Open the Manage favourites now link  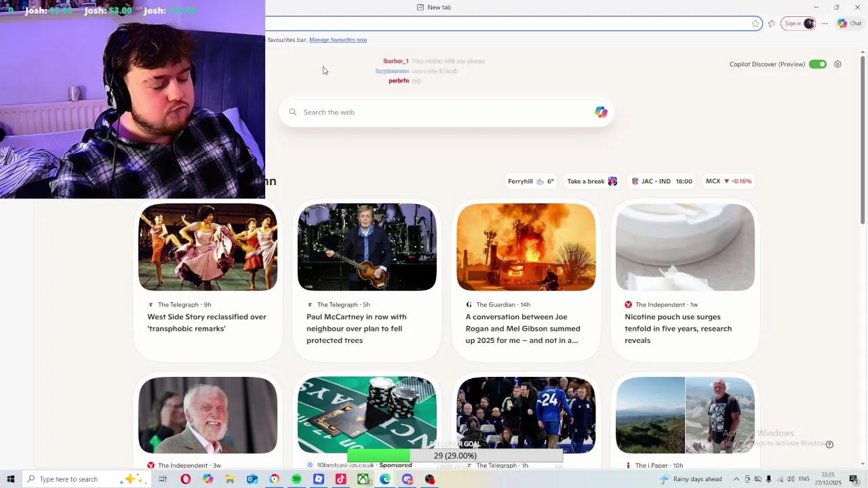tap(338, 40)
